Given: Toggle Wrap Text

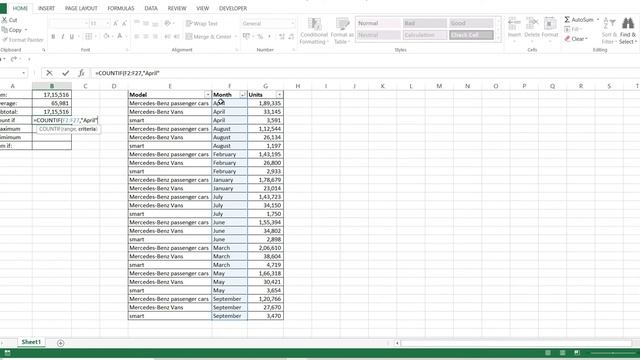Looking at the screenshot, I should [x=202, y=24].
